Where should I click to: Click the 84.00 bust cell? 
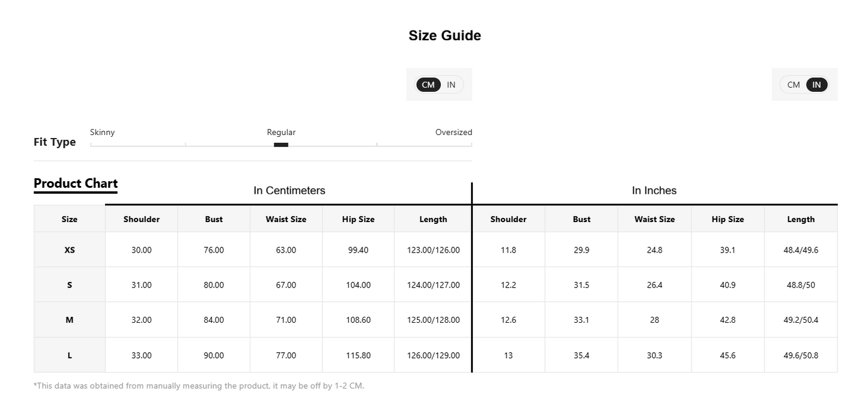click(214, 320)
